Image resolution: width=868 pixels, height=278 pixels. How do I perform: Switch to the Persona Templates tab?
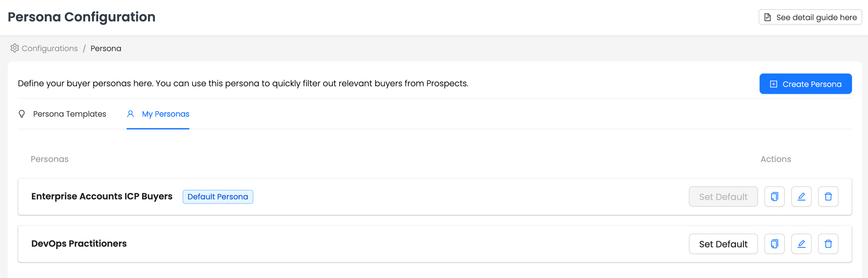[x=69, y=114]
